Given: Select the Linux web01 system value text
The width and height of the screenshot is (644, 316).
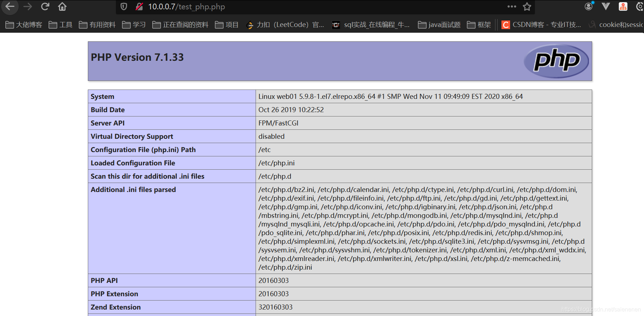Looking at the screenshot, I should click(391, 96).
